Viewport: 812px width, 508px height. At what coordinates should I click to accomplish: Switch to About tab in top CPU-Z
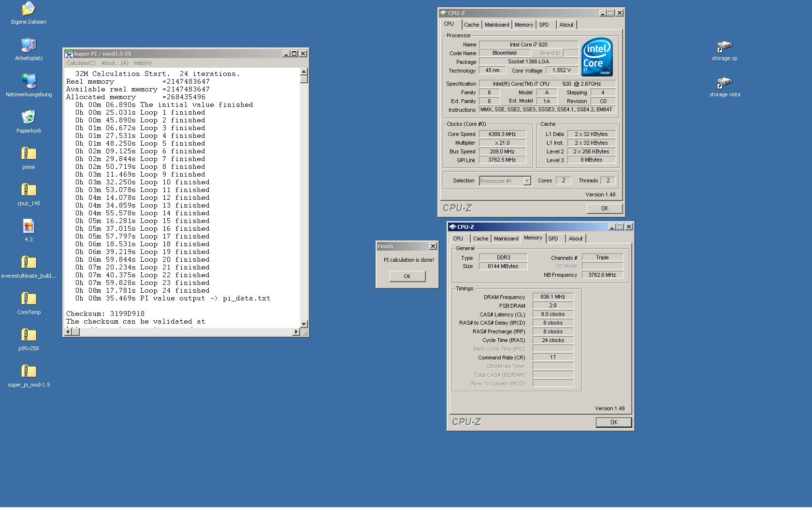[x=566, y=25]
